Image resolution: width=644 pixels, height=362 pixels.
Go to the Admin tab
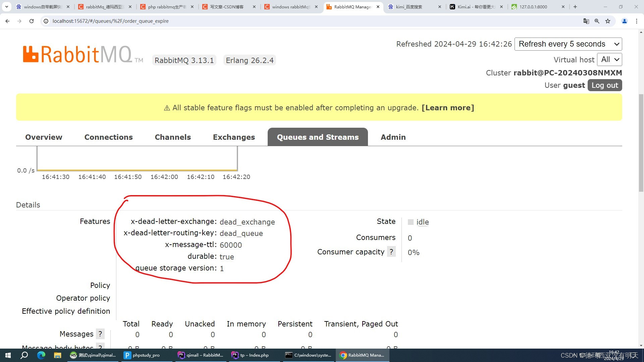[x=393, y=137]
